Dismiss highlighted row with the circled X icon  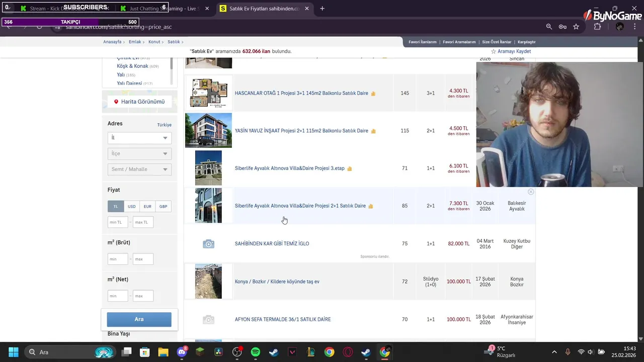click(531, 192)
